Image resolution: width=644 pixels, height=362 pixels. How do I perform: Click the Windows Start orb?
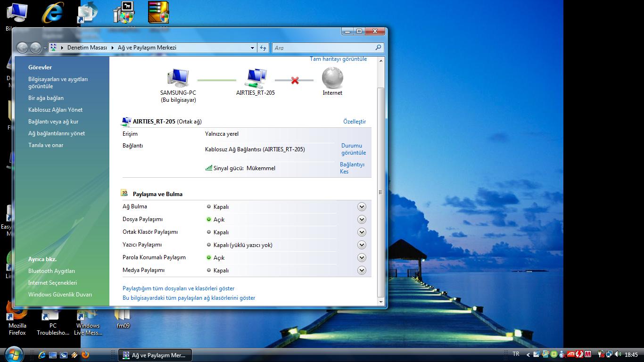14,354
